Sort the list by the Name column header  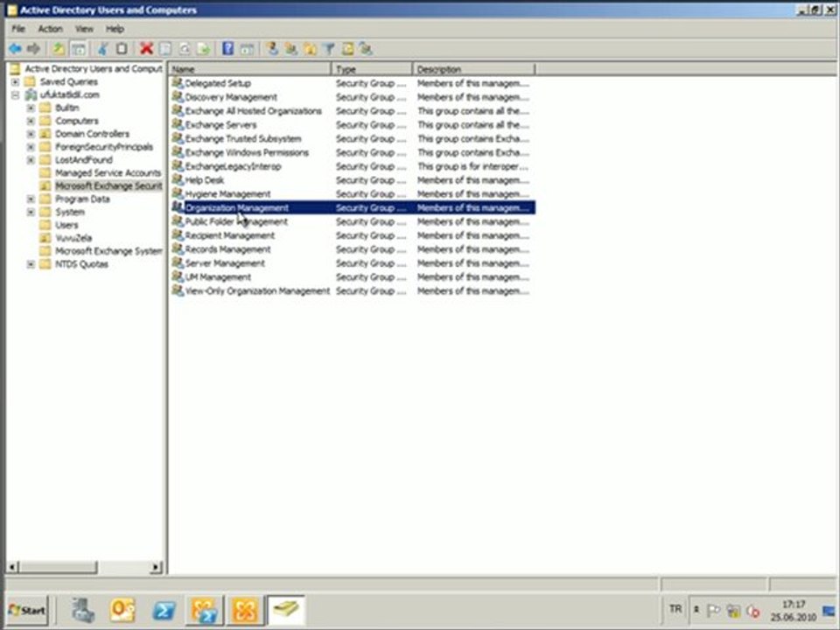[249, 69]
